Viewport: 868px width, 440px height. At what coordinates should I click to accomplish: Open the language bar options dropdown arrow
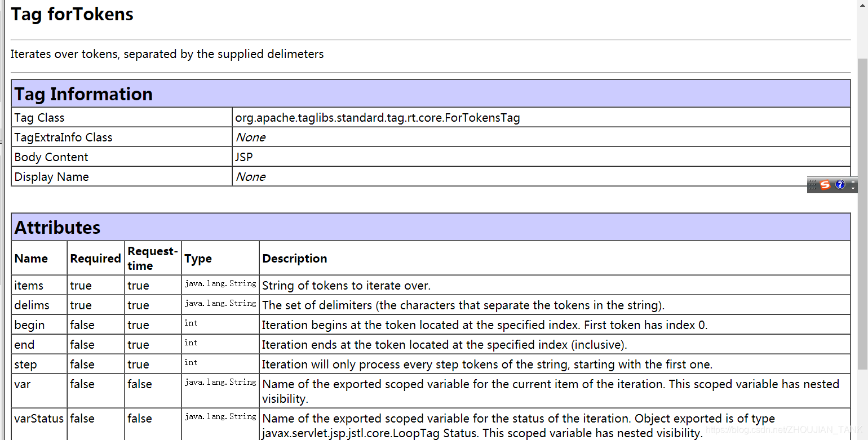853,188
